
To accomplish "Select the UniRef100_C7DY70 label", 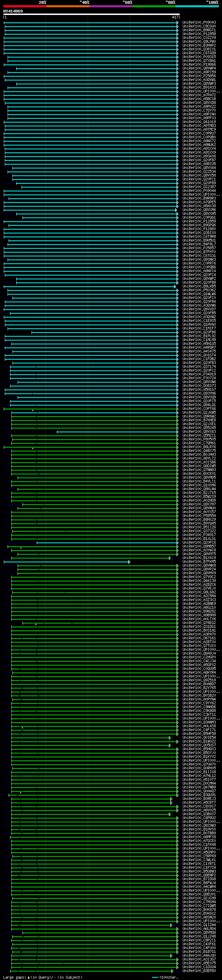I will click(x=199, y=110).
